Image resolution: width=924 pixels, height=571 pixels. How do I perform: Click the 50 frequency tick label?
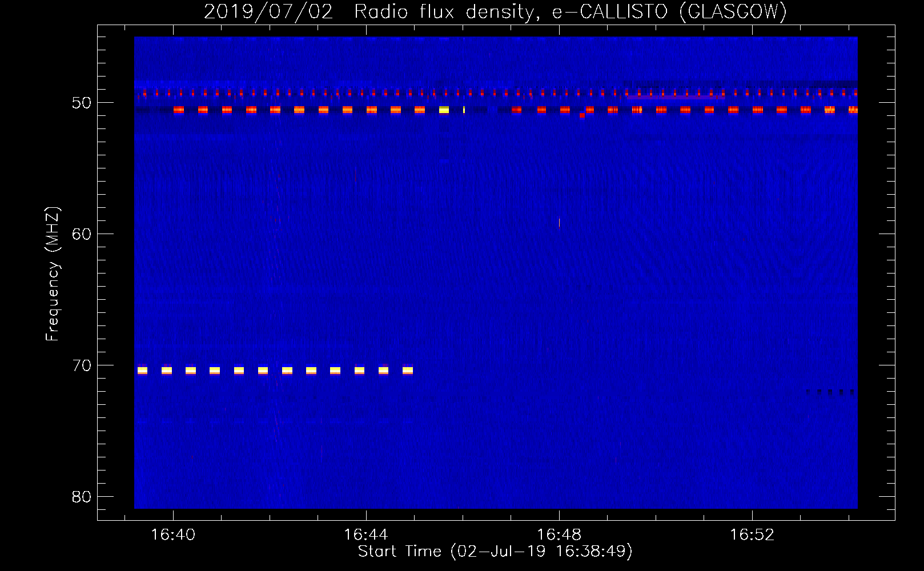coord(82,103)
